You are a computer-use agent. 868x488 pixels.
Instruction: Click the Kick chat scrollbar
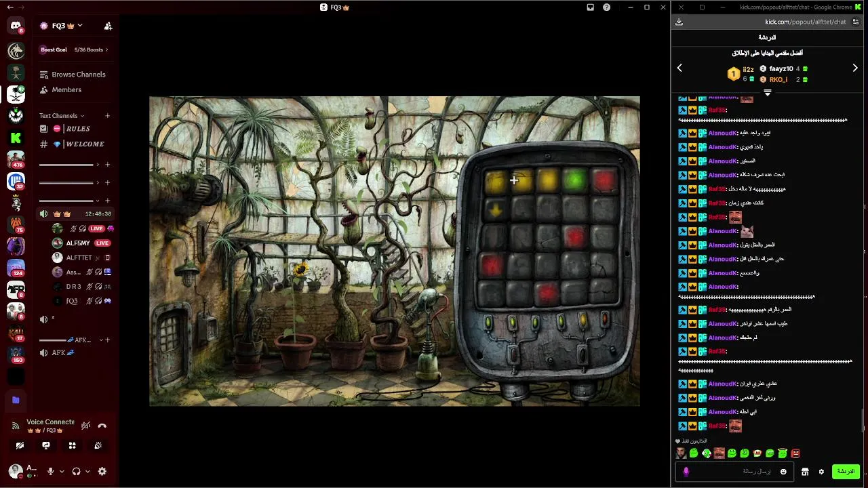864,420
